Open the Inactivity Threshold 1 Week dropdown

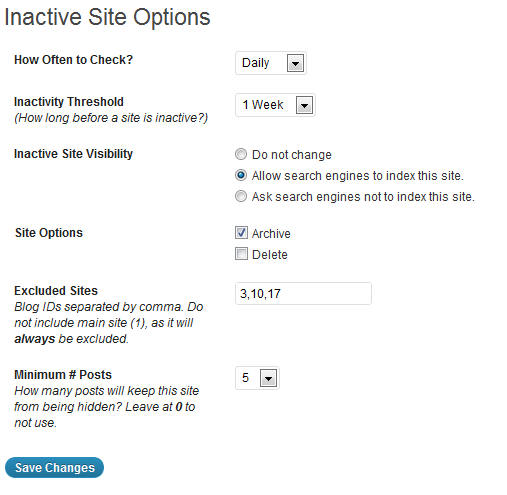point(275,105)
